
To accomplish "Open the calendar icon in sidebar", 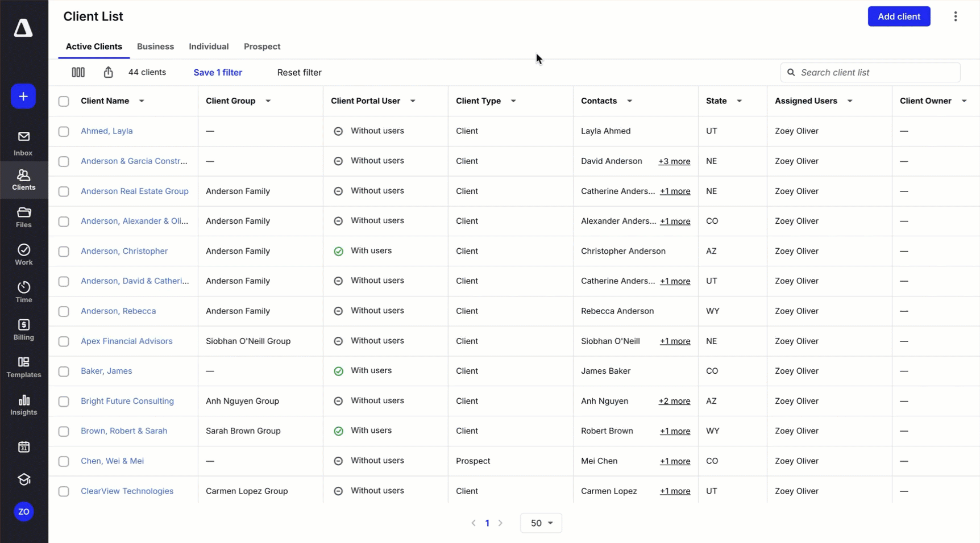I will 23,447.
